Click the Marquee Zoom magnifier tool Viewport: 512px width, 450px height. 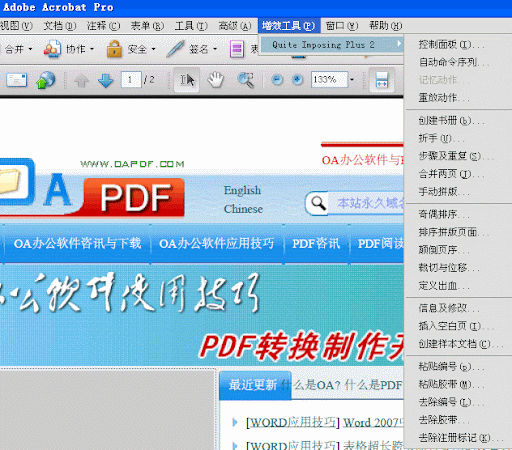246,80
